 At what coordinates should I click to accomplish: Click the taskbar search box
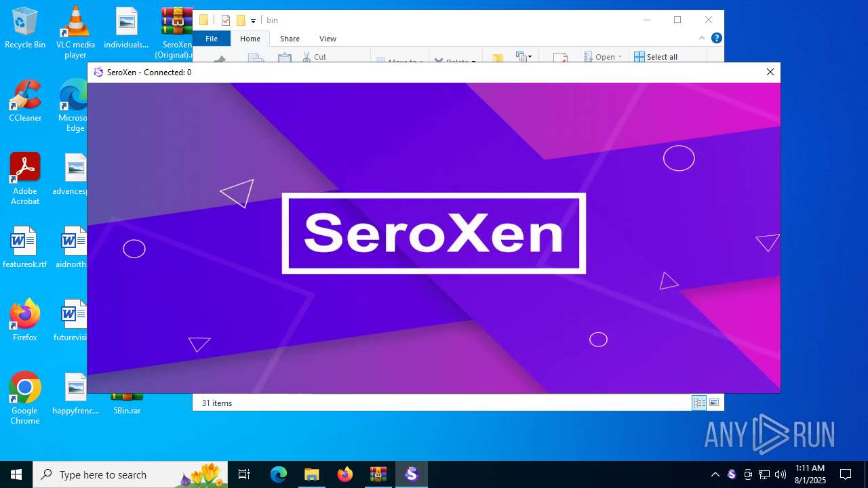(131, 474)
